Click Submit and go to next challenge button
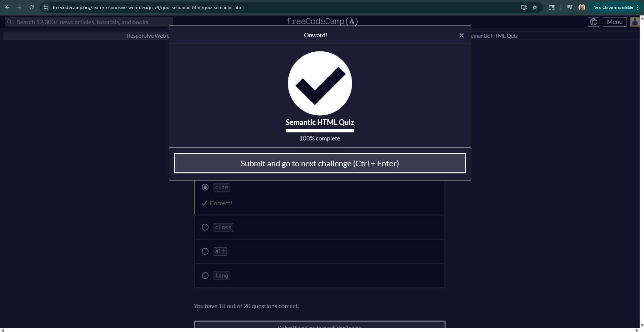Screen dimensions: 644x332 click(x=320, y=164)
